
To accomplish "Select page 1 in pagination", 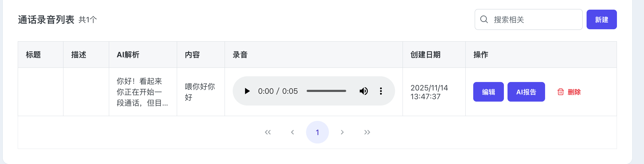I will point(317,132).
